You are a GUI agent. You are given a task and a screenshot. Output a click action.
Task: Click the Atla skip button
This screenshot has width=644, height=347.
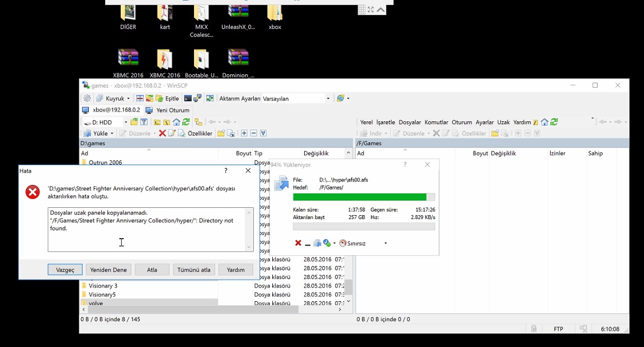[x=152, y=269]
